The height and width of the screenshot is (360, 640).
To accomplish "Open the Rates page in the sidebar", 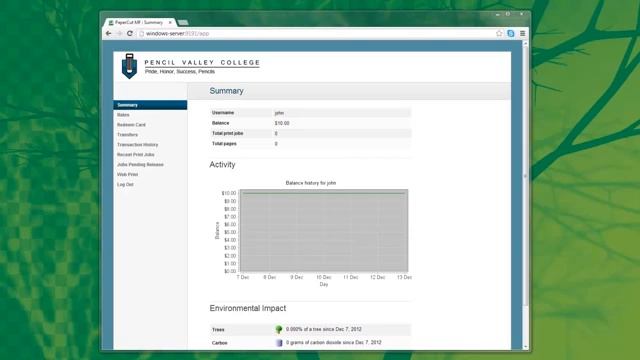I will (123, 115).
